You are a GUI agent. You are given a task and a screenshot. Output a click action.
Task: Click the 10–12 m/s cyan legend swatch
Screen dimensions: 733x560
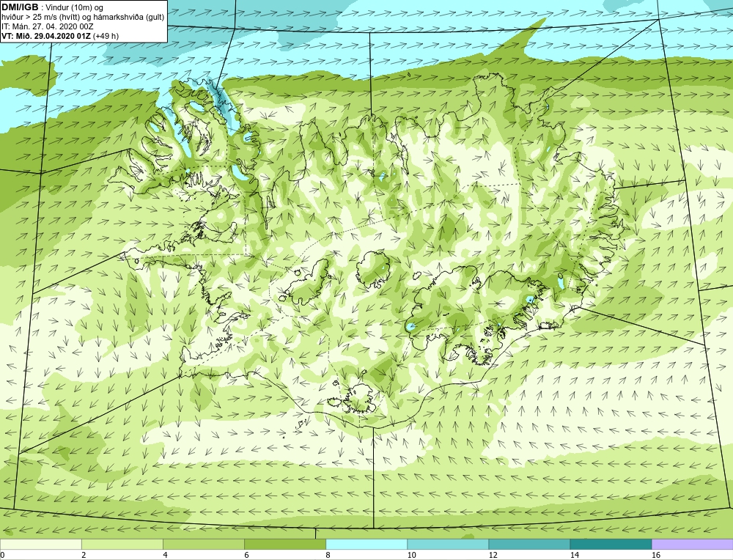tap(447, 544)
